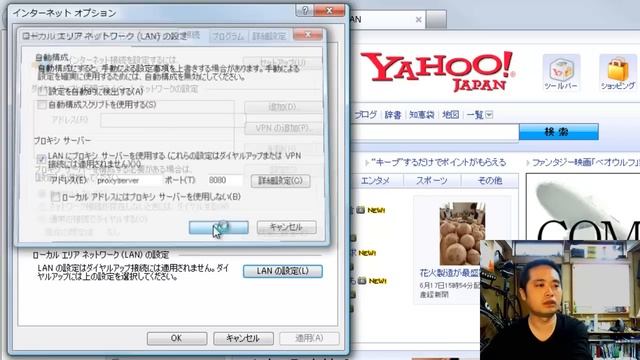Click キャンセル in the Internet Options dialog

tap(243, 338)
